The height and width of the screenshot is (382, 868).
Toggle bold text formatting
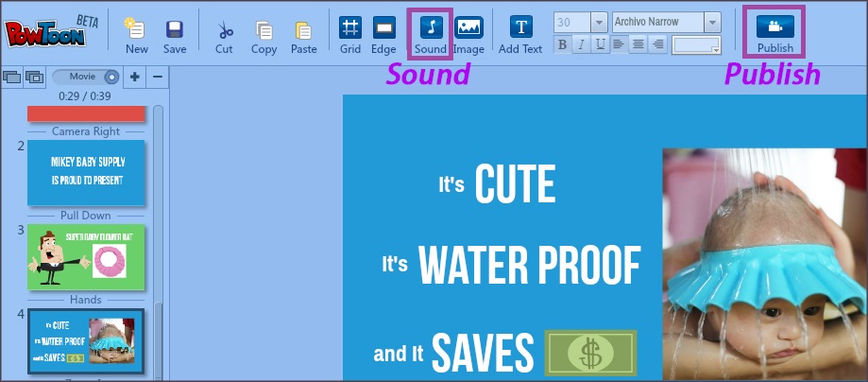pos(563,44)
